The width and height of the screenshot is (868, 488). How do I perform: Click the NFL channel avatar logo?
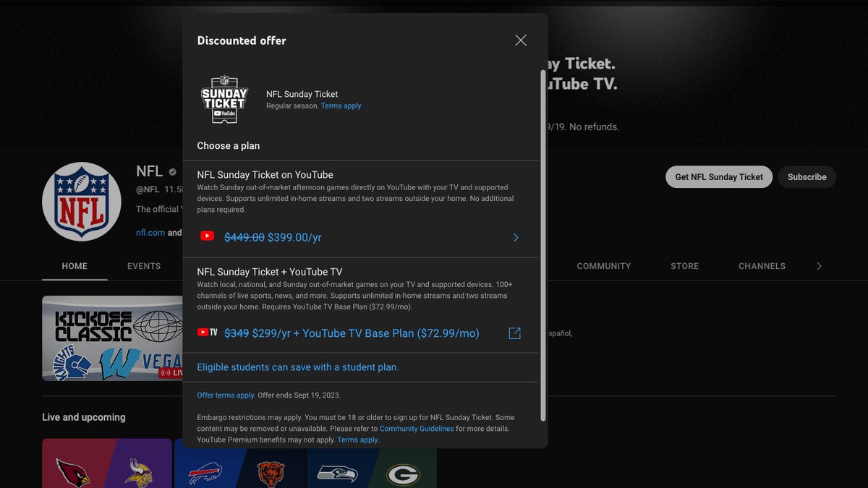[81, 201]
